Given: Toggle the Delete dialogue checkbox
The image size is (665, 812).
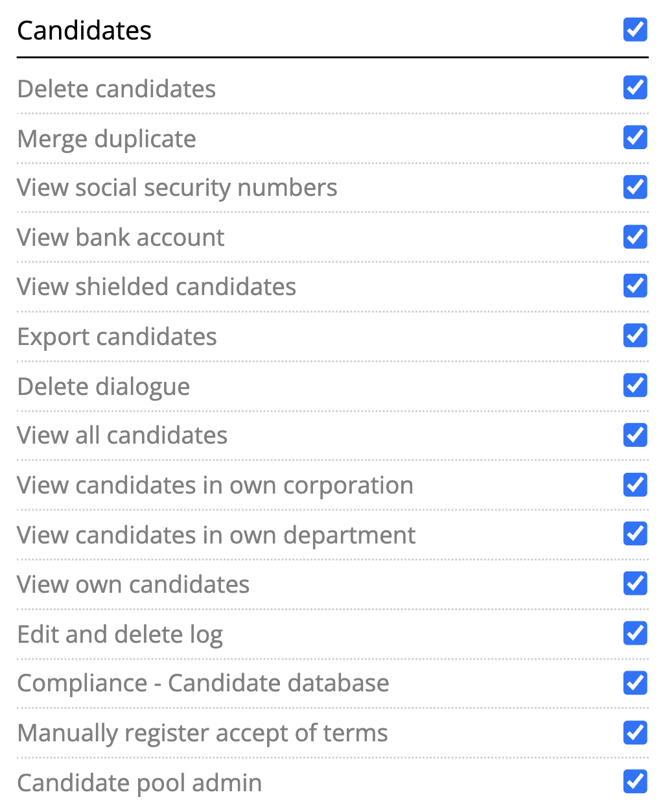Looking at the screenshot, I should click(635, 385).
